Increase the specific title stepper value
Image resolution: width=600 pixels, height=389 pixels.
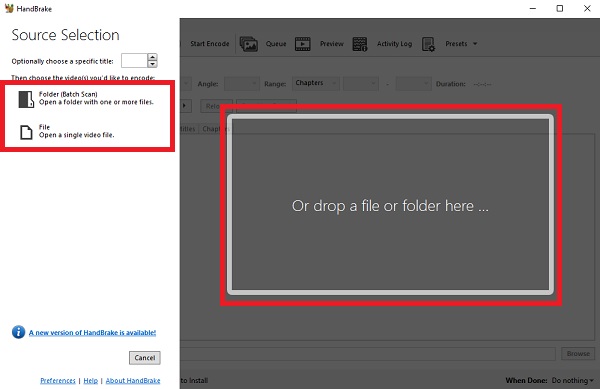click(x=152, y=57)
